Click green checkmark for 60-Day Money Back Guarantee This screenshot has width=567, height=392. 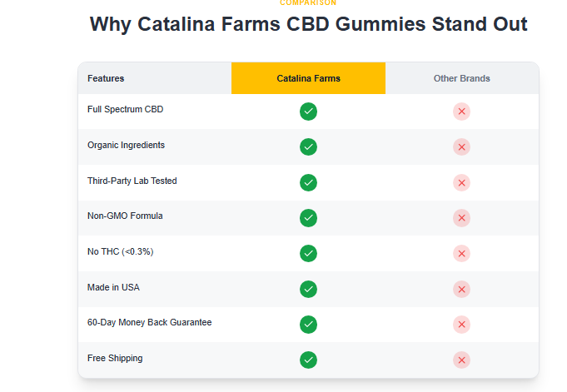tap(308, 324)
